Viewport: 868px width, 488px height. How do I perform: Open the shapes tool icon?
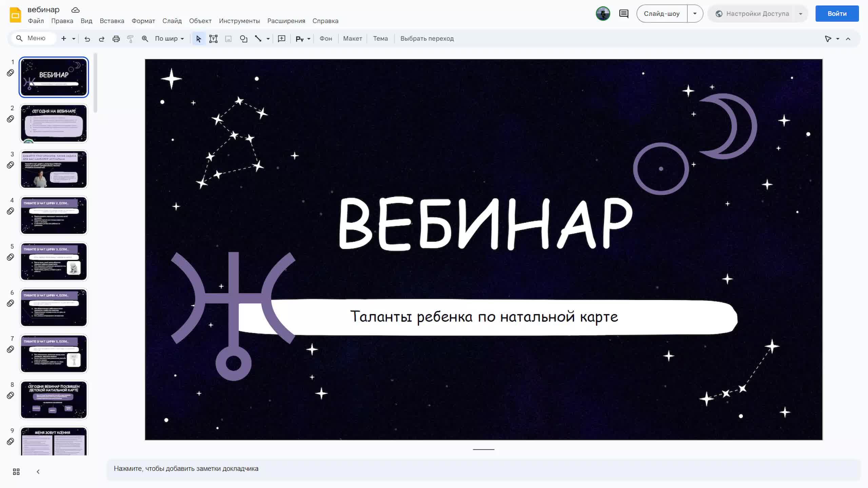tap(243, 39)
